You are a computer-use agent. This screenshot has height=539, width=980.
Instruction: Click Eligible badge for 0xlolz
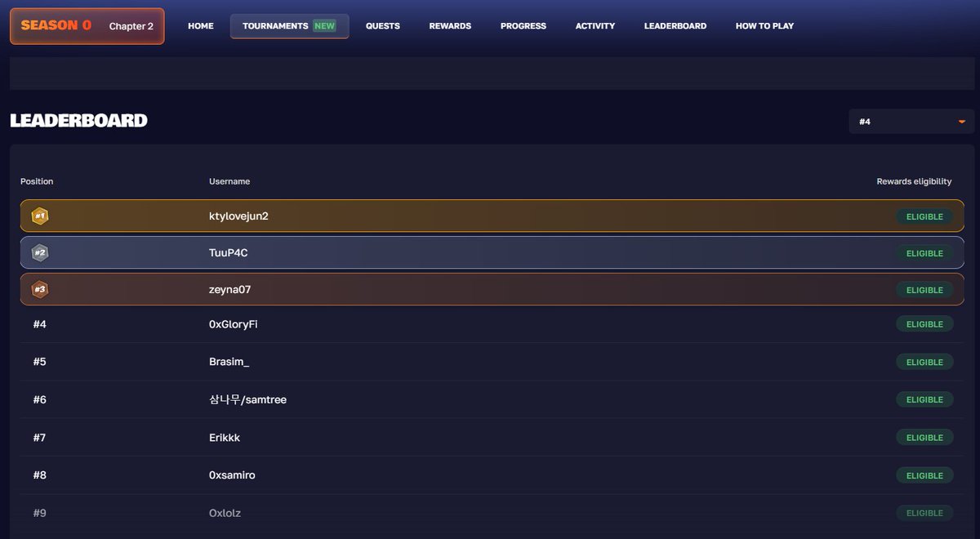click(x=924, y=513)
